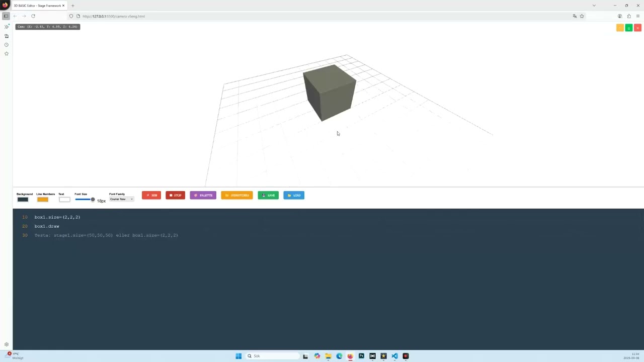Click code line box1.size=(2,2,2)

[57, 217]
